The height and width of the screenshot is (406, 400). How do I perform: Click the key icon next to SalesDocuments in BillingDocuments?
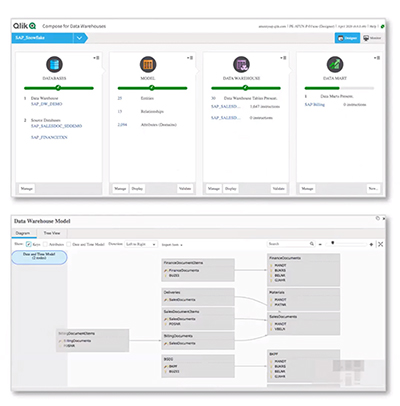pos(166,343)
